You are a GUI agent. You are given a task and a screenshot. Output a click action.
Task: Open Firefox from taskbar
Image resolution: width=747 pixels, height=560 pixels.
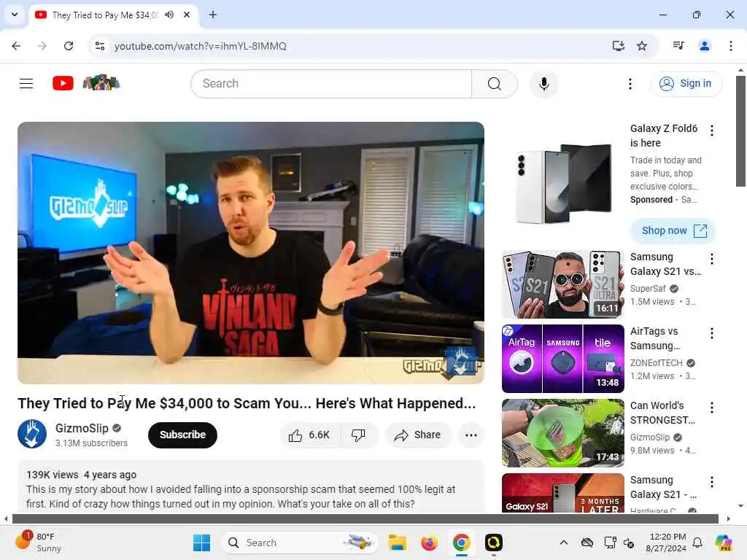click(x=429, y=542)
